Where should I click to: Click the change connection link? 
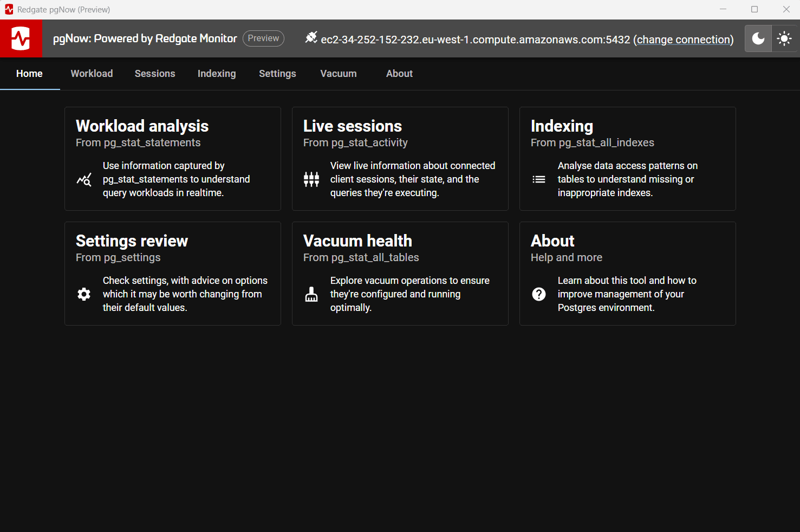pyautogui.click(x=685, y=40)
